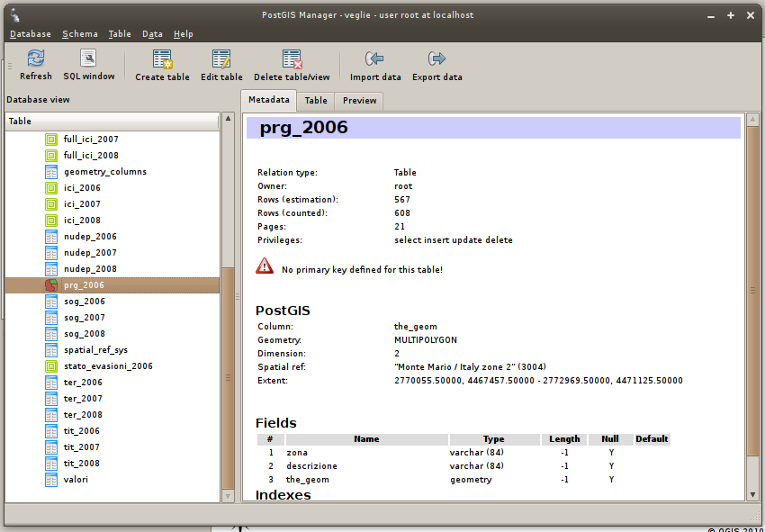Viewport: 765px width, 532px height.
Task: Select ter_2008 in the tree
Action: pyautogui.click(x=83, y=415)
